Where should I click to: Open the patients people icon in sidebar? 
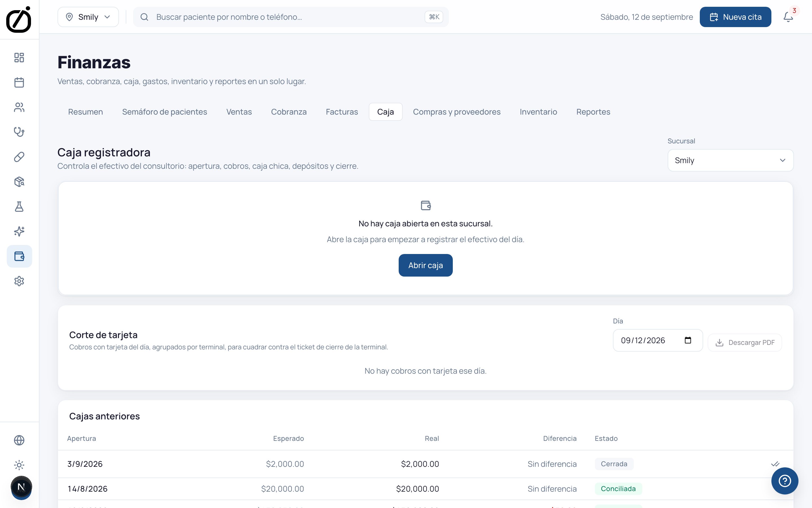click(19, 107)
